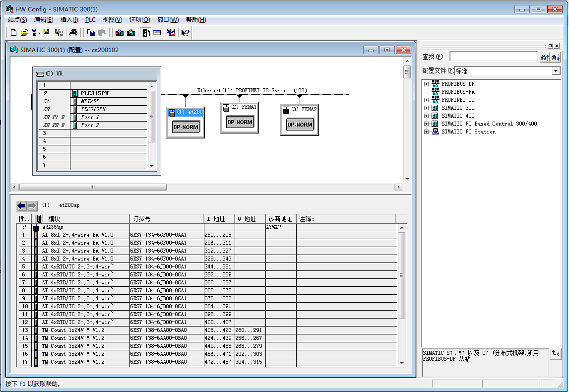This screenshot has width=569, height=392.
Task: Click the Q 地址 column header
Action: [x=250, y=219]
